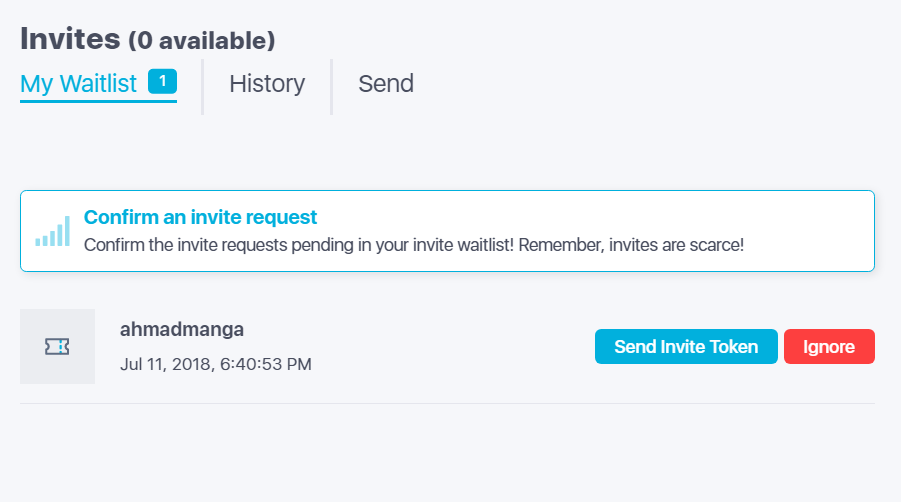Open the Send tab
The width and height of the screenshot is (901, 502).
386,84
